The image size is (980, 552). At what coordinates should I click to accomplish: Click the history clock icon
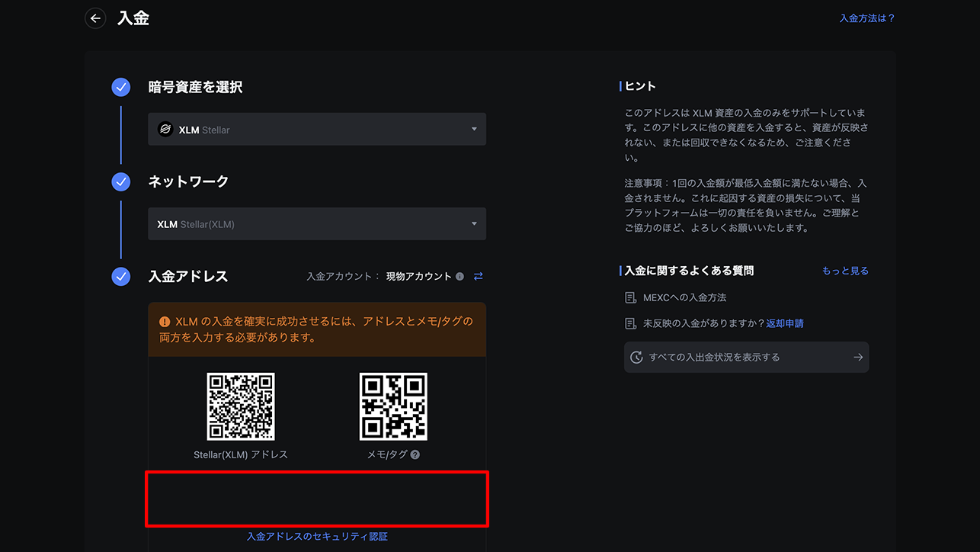tap(637, 357)
